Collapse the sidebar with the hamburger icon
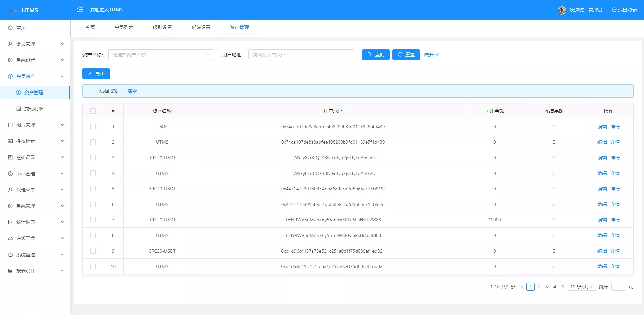The image size is (644, 315). [80, 9]
